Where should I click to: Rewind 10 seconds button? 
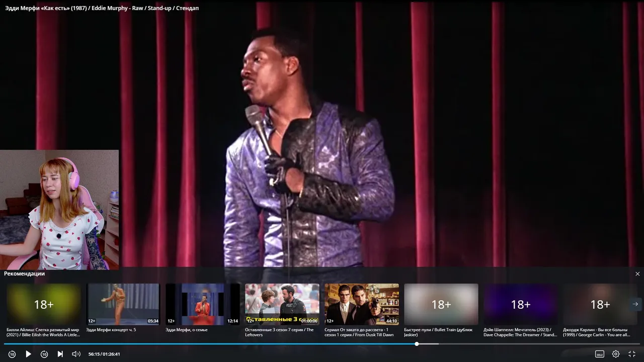point(12,354)
